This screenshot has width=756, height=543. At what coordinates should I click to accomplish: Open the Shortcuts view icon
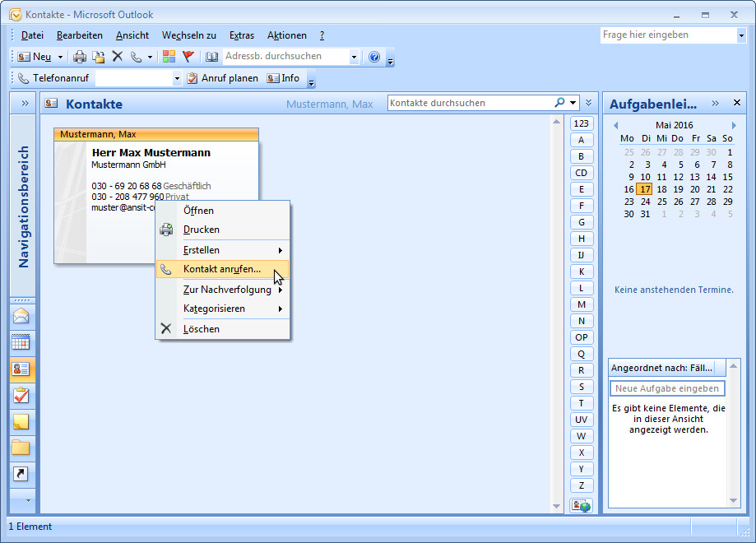point(22,473)
